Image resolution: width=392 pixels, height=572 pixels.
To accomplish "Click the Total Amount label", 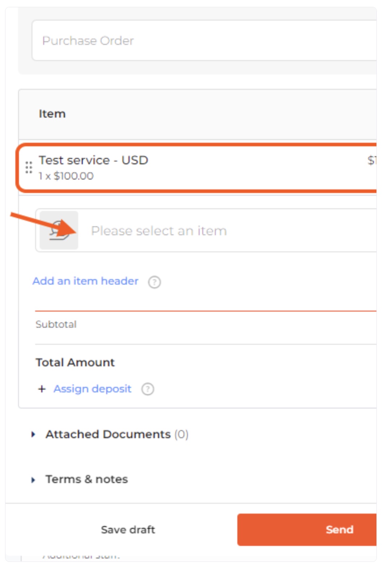I will 75,362.
